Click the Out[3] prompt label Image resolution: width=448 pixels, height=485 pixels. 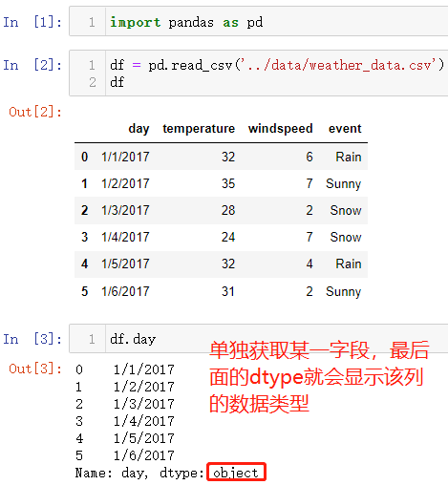click(35, 369)
